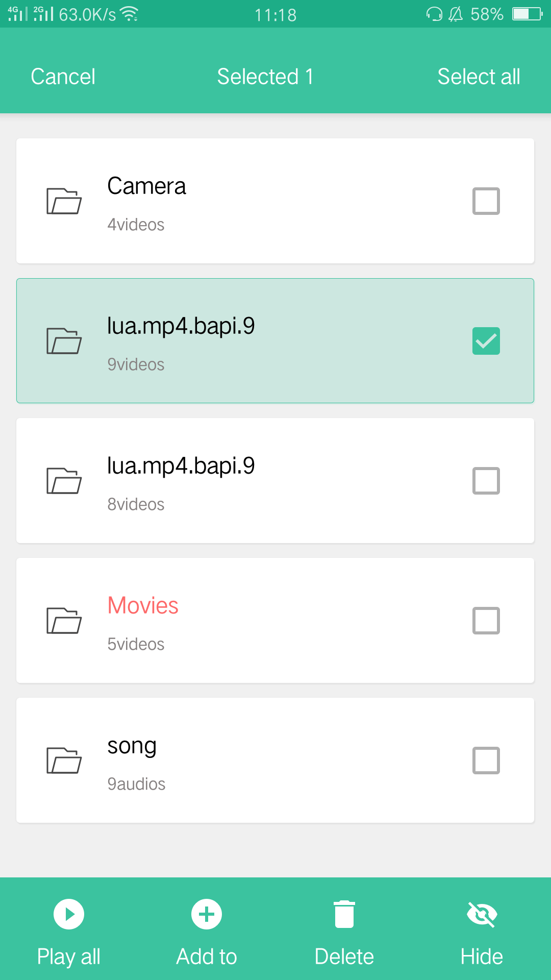Tap Select all in header

tap(479, 77)
